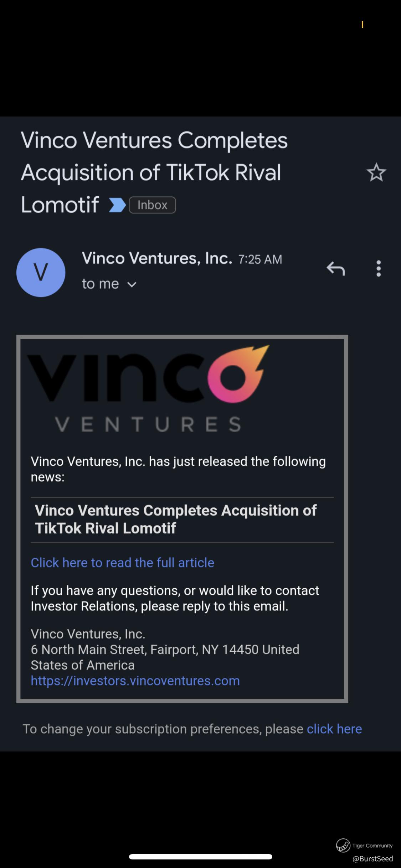Tap the blue importance marker arrow

pyautogui.click(x=117, y=205)
